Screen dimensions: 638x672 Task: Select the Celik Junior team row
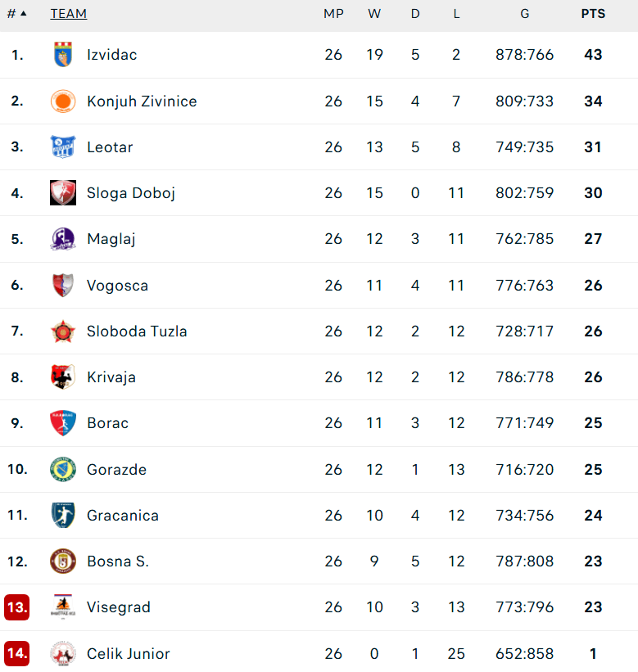pyautogui.click(x=319, y=653)
